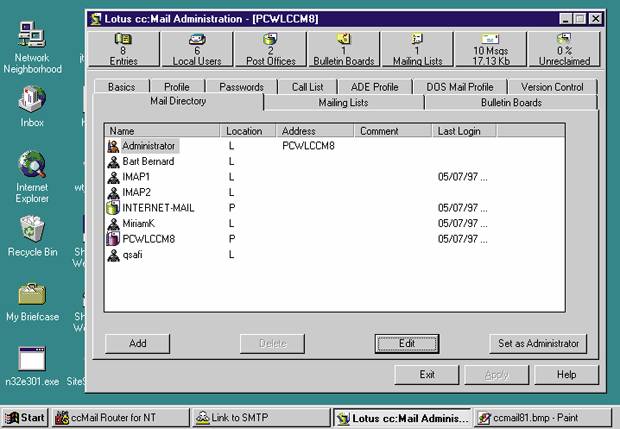Screen dimensions: 620x429
Task: Open the DOS Mail Profile tab
Action: [x=460, y=87]
